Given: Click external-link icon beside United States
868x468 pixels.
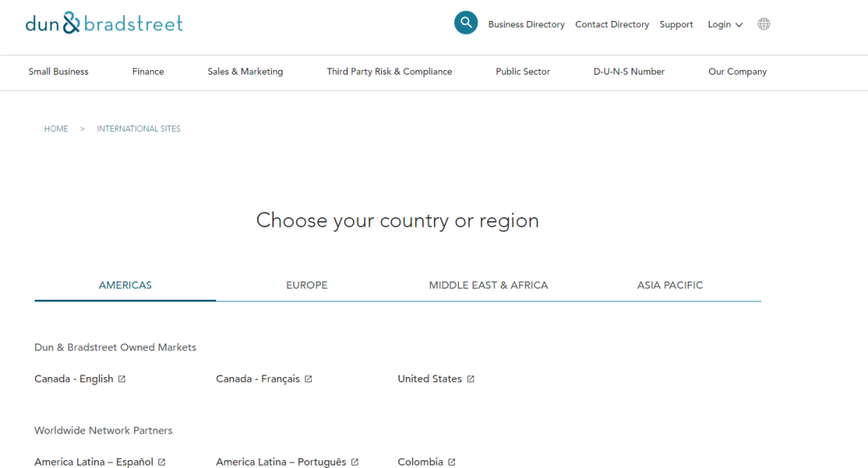Looking at the screenshot, I should pyautogui.click(x=470, y=379).
